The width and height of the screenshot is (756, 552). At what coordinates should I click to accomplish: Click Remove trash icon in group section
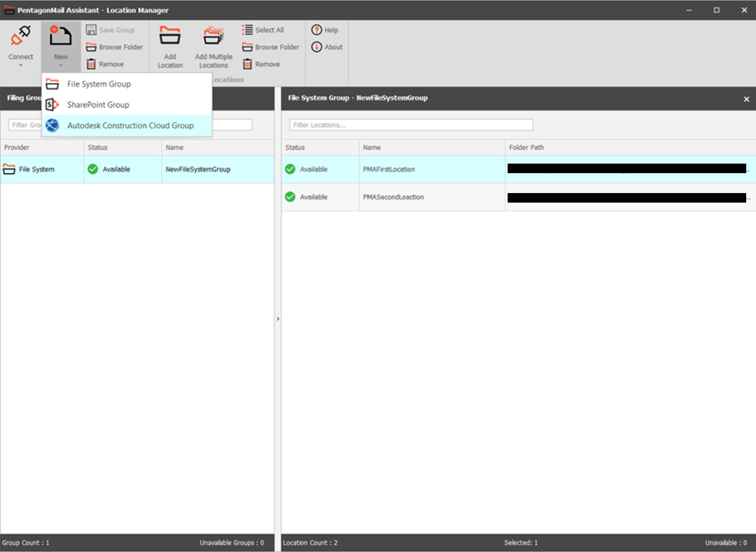pyautogui.click(x=91, y=64)
